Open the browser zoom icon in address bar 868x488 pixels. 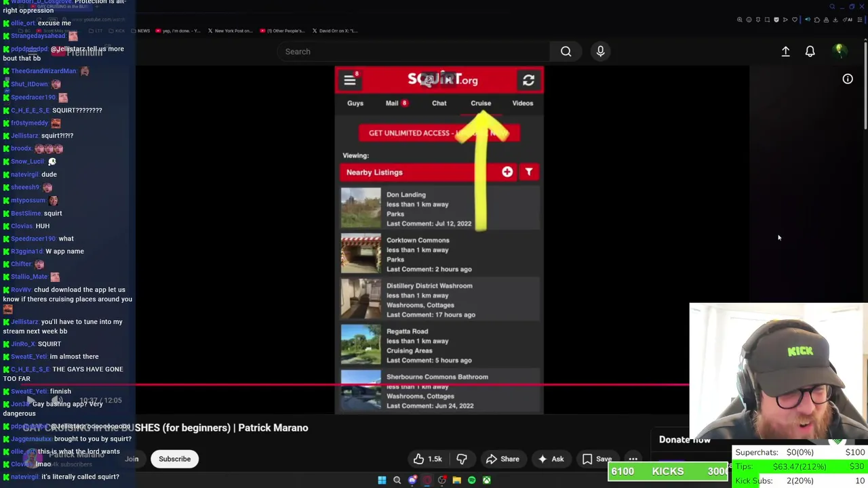(740, 20)
